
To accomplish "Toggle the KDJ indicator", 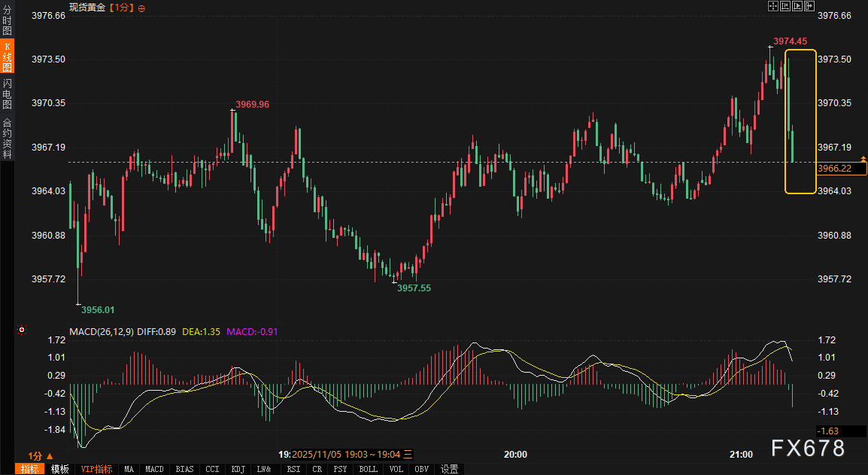I will pos(238,469).
